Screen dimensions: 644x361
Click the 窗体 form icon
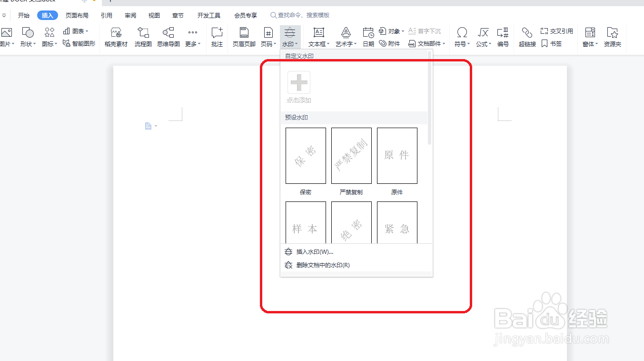[x=590, y=32]
